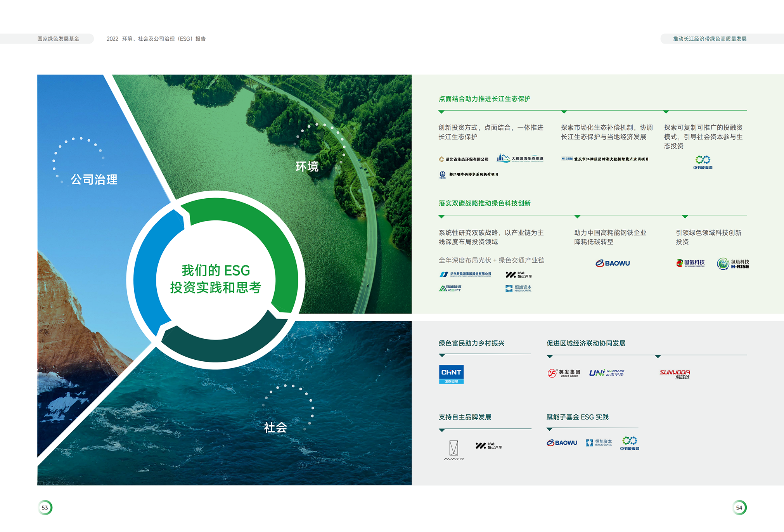The image size is (784, 532).
Task: Click the 中节能 logo under 探索可复制可推广的投融资模式
Action: pyautogui.click(x=703, y=162)
